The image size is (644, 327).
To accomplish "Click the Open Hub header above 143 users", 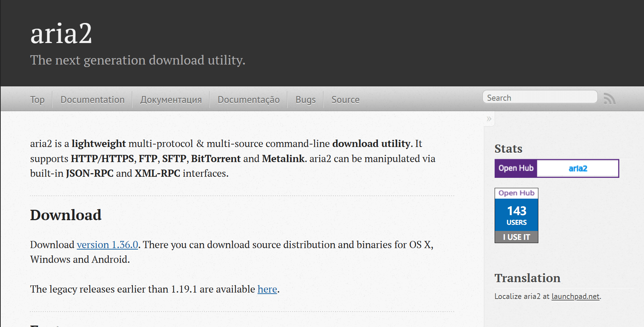I will (x=516, y=193).
